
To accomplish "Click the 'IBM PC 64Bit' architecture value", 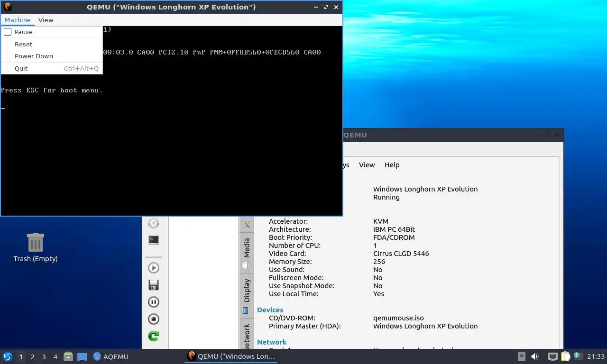I will (394, 229).
